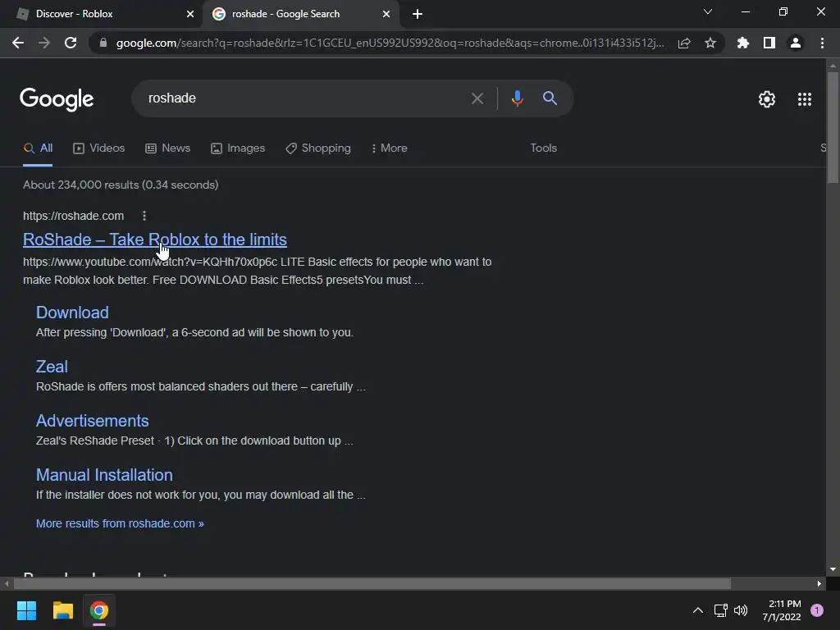This screenshot has height=630, width=840.
Task: Show hidden system tray icons
Action: 698,610
